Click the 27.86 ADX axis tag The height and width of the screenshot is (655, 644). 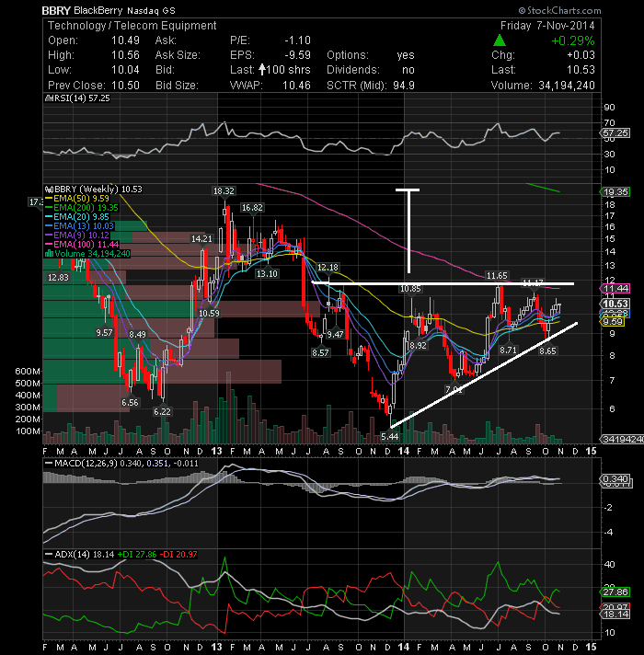point(615,592)
